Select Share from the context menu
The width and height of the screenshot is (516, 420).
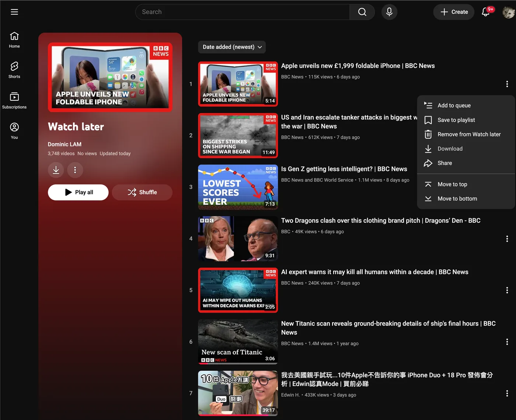pyautogui.click(x=466, y=163)
